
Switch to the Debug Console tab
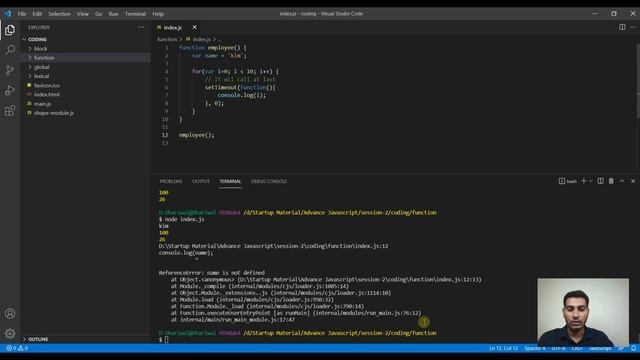[x=269, y=181]
